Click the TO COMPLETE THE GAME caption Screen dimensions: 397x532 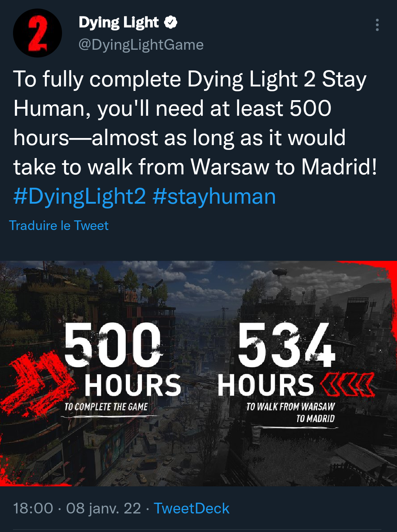tap(106, 407)
